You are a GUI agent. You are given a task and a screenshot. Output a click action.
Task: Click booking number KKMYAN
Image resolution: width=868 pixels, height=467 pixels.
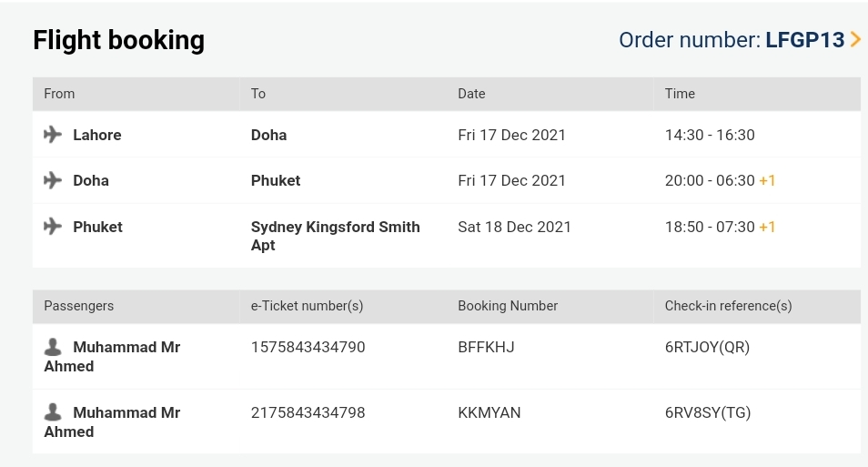click(490, 412)
